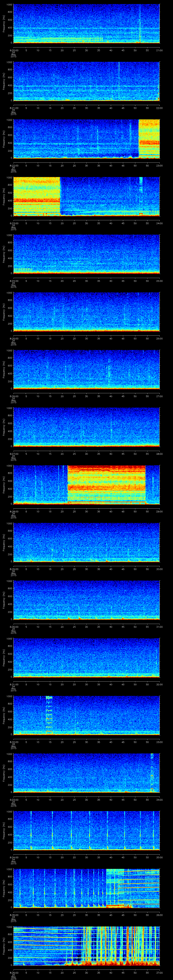Open the spectrogram panel starting at 8:22:00
Screen dimensions: 173x980
87,139
